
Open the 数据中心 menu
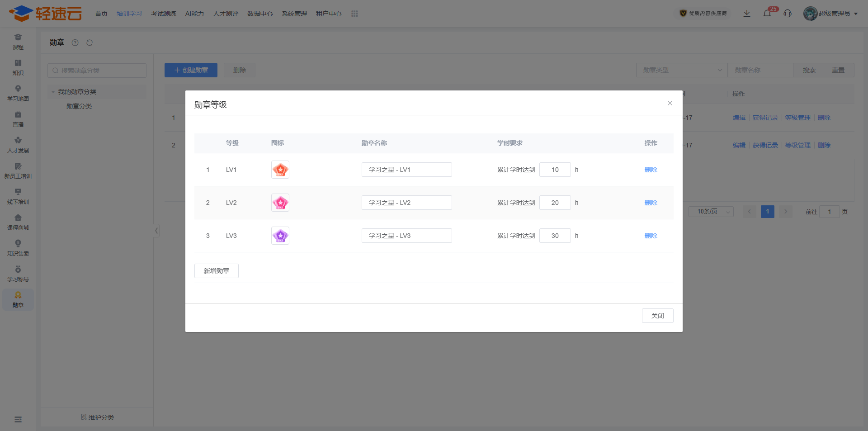[260, 14]
